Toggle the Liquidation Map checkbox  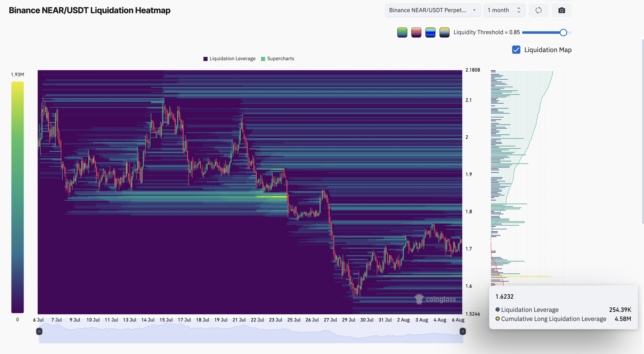[516, 50]
